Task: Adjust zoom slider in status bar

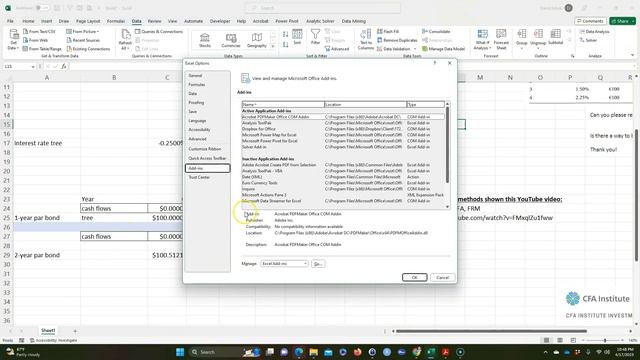Action: pyautogui.click(x=604, y=340)
